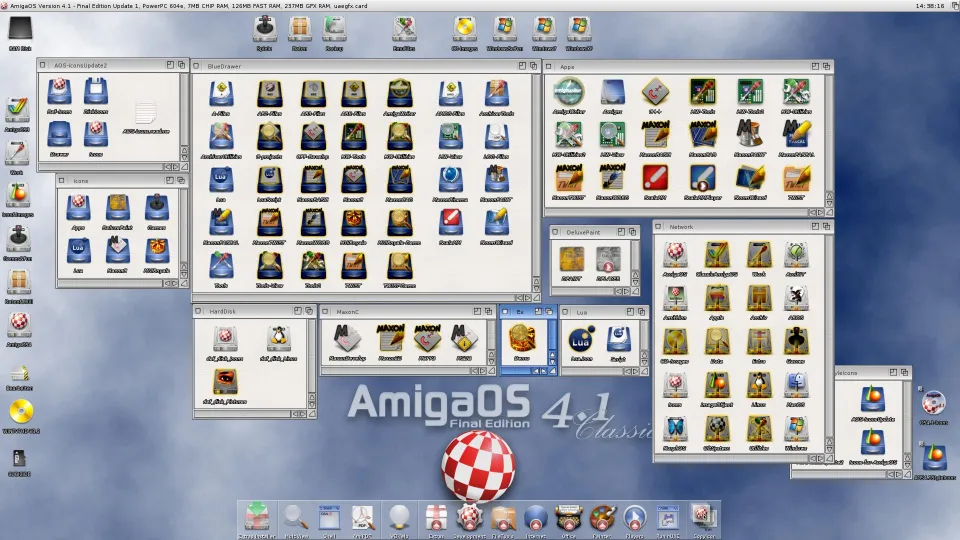Click the magnifying glass icon in the dock
This screenshot has height=540, width=960.
(295, 517)
